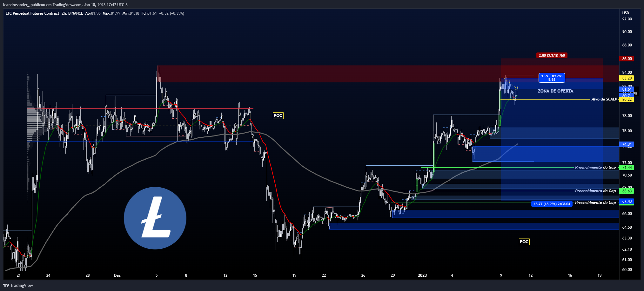Click the −0.32 (−0.39%) change value
The image size is (644, 291).
(172, 13)
